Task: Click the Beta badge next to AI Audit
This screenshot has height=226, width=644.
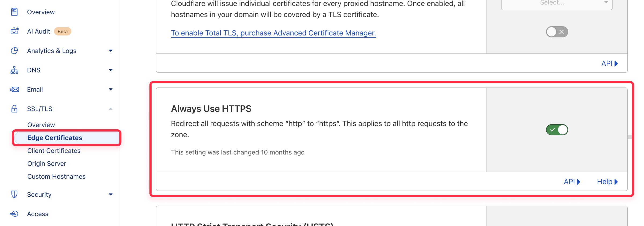Action: pos(63,31)
